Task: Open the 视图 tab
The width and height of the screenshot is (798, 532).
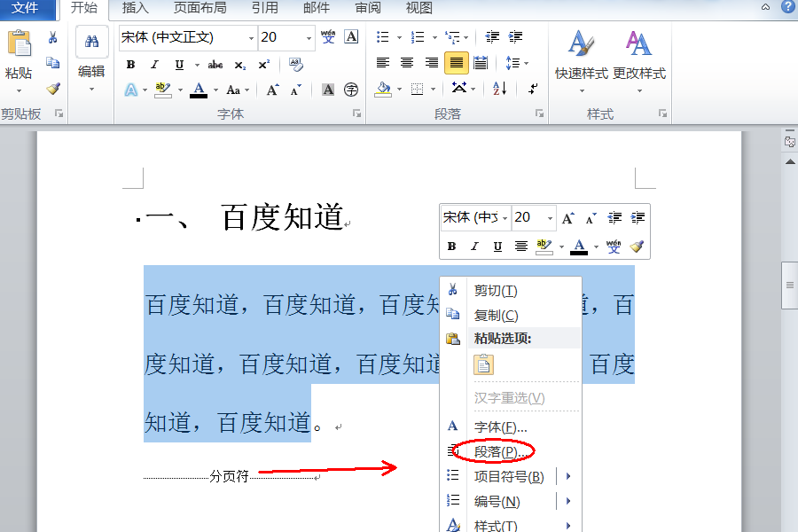Action: [x=419, y=8]
